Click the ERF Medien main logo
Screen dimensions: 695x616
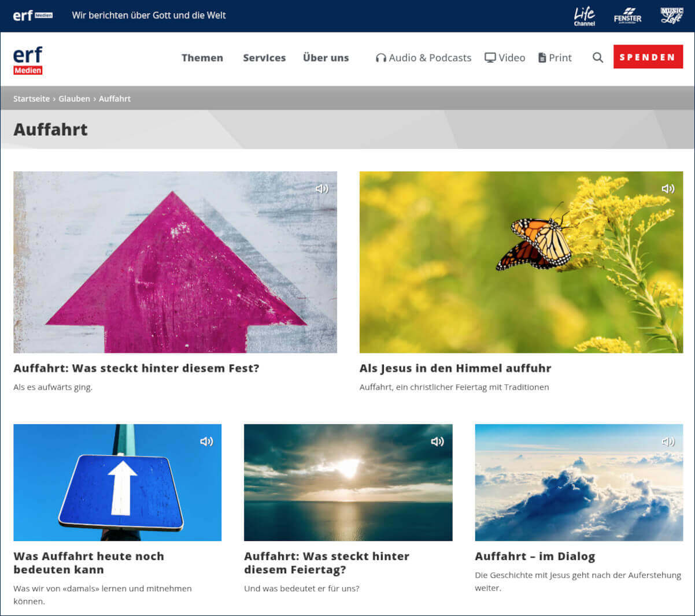[x=28, y=60]
